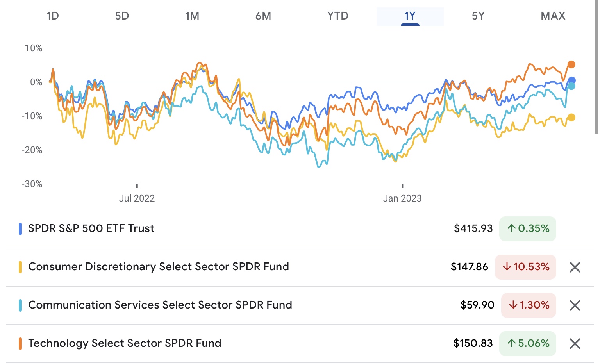
Task: Click the 5.06% gain badge for Technology
Action: click(527, 343)
